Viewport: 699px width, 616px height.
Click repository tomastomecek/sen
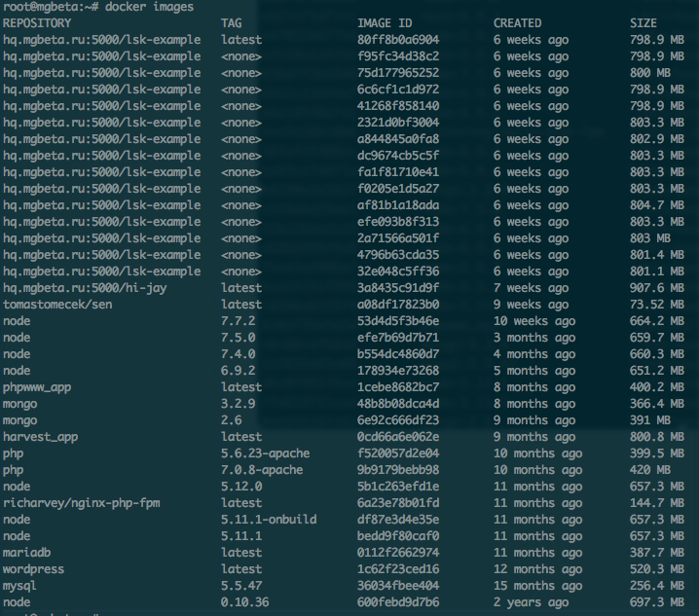pos(57,305)
